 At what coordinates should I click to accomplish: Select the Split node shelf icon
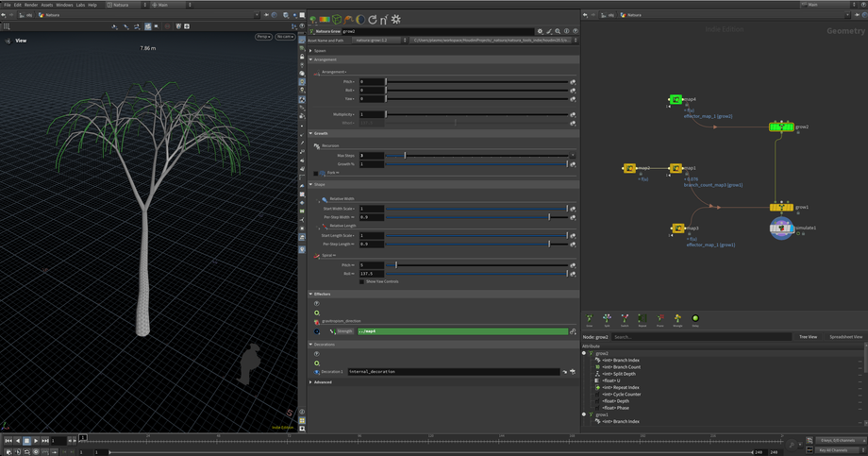pos(607,319)
